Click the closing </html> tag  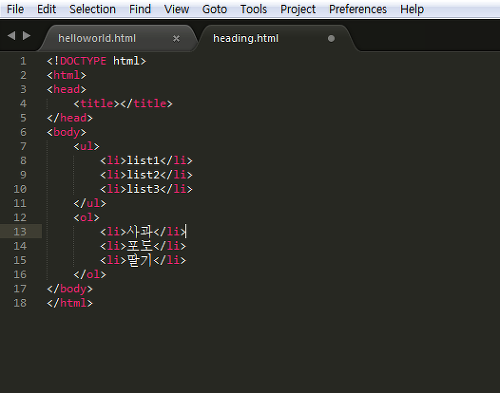click(70, 303)
